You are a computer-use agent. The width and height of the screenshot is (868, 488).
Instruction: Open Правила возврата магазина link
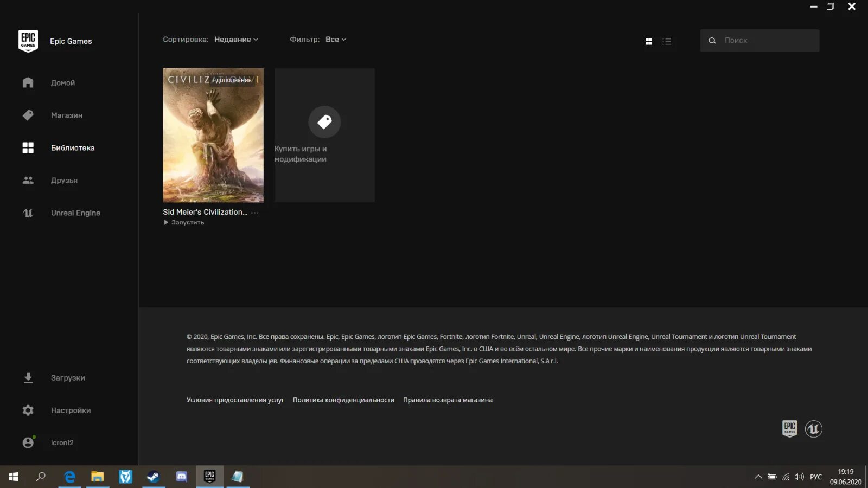pyautogui.click(x=448, y=400)
